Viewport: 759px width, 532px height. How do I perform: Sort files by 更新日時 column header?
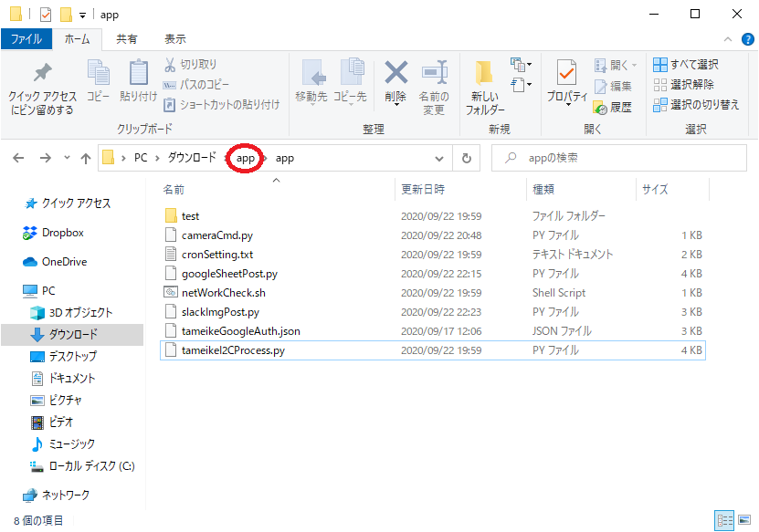424,190
